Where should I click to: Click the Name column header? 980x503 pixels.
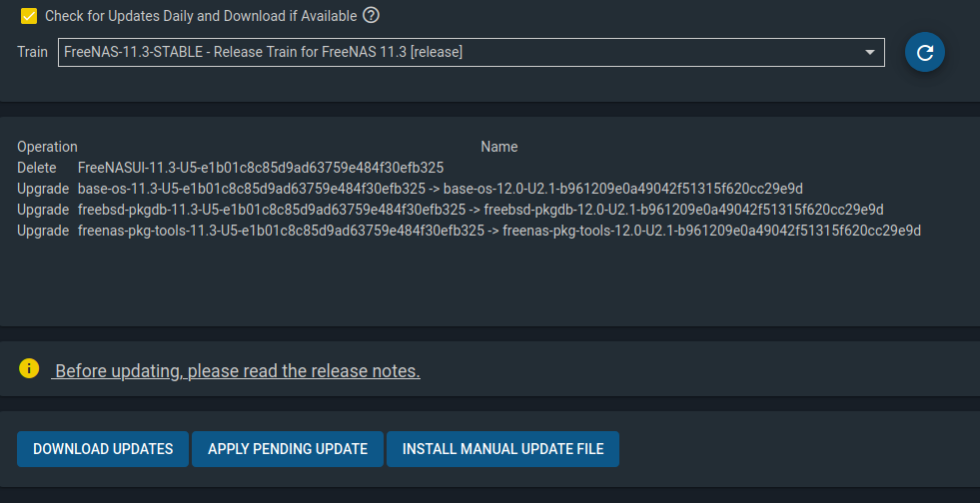click(x=498, y=147)
